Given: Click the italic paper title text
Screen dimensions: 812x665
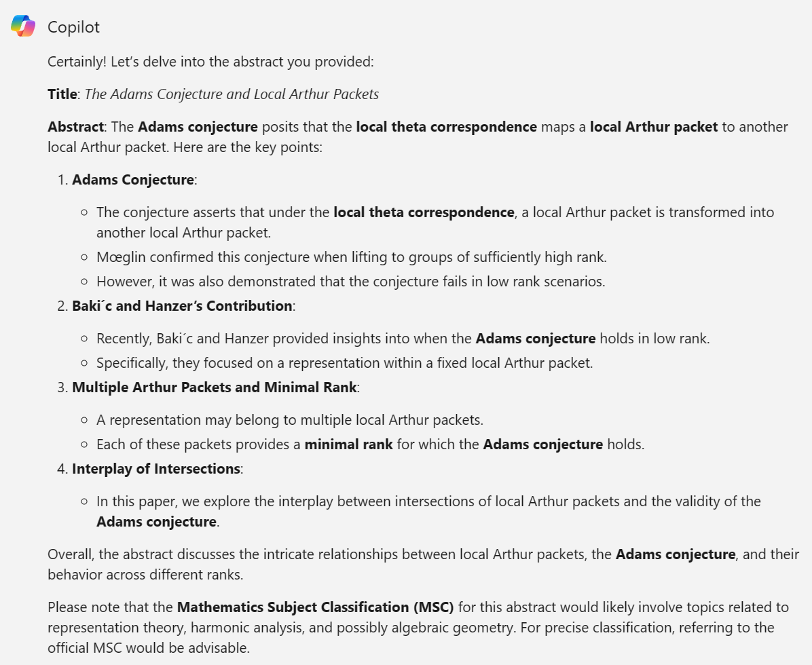Looking at the screenshot, I should [x=232, y=94].
